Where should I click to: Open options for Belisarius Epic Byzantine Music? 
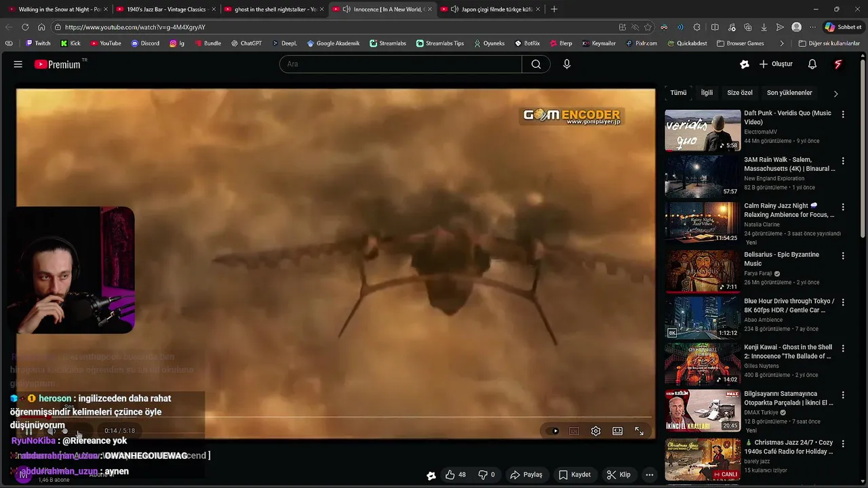[843, 256]
